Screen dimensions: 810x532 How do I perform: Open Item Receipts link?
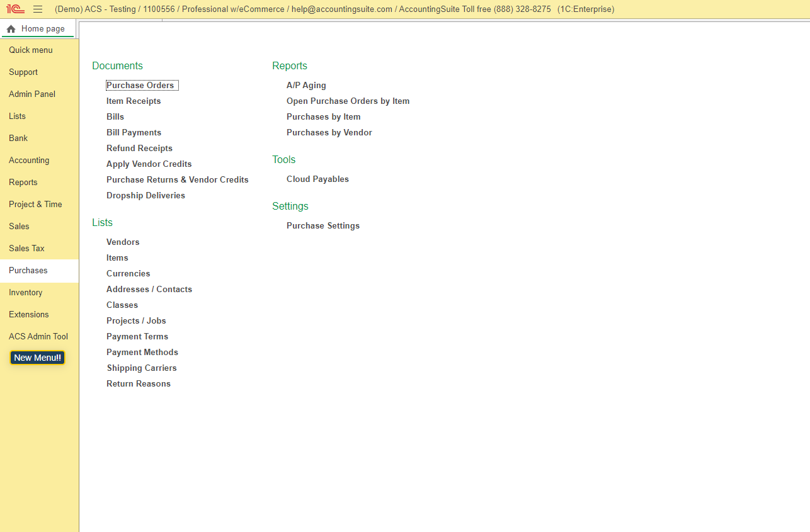pyautogui.click(x=134, y=101)
